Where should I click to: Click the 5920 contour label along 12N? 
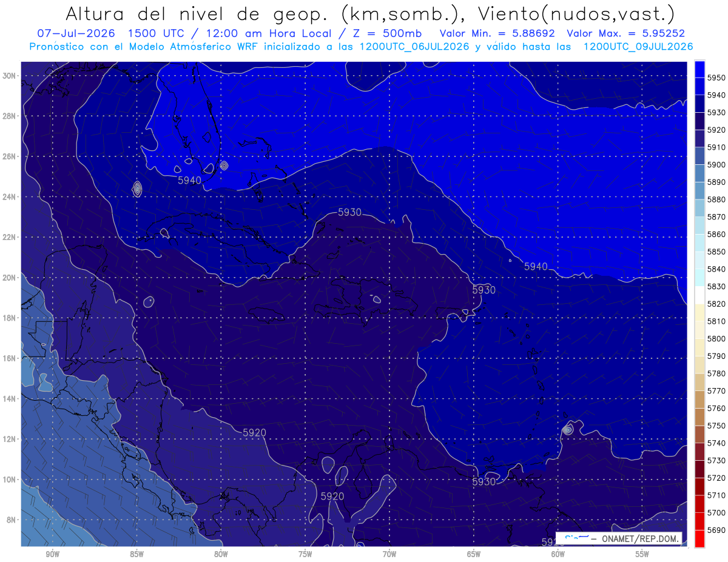click(255, 432)
